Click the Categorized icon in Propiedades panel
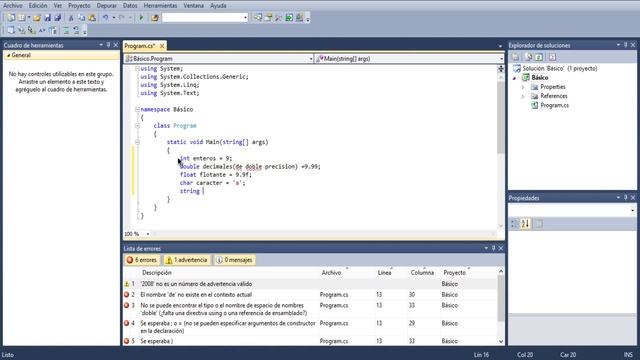 (x=515, y=224)
